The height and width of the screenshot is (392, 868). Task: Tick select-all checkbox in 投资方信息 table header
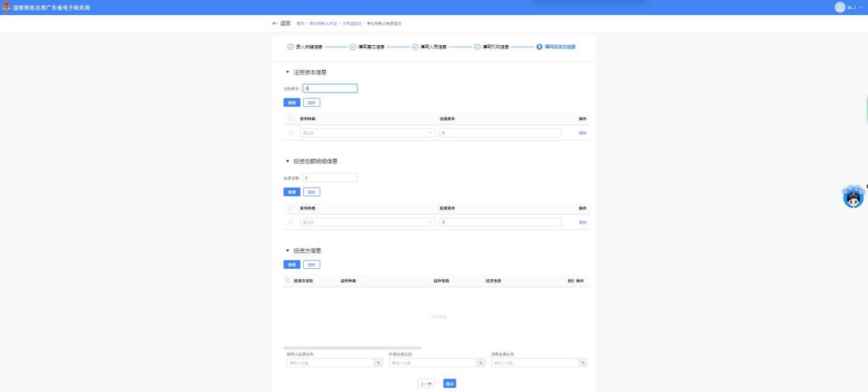(288, 281)
